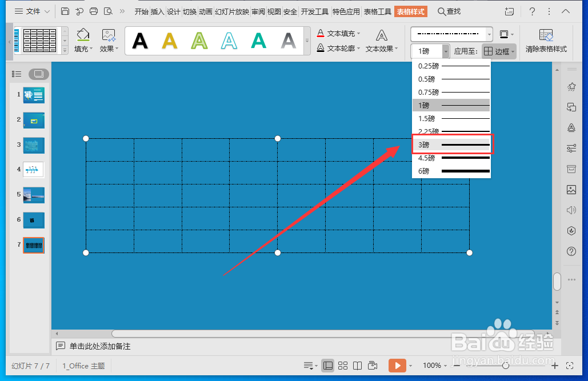Image resolution: width=588 pixels, height=381 pixels.
Task: Click the Print icon
Action: (94, 11)
